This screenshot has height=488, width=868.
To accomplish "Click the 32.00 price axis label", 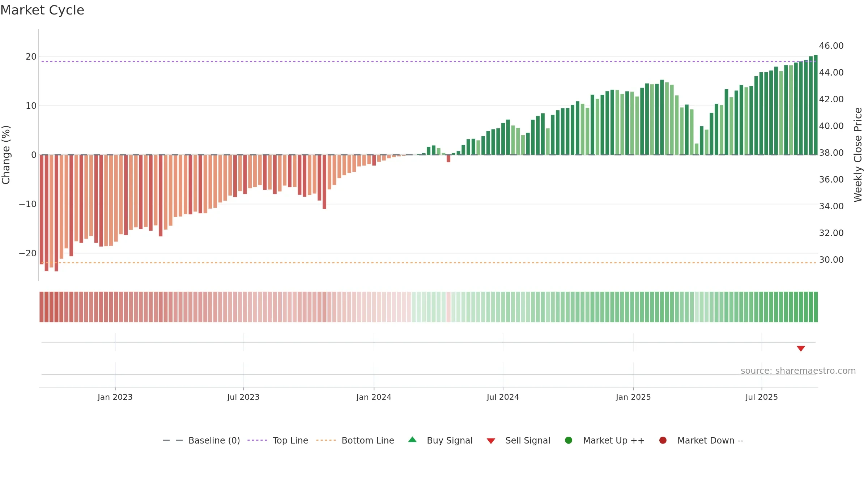I will (831, 233).
